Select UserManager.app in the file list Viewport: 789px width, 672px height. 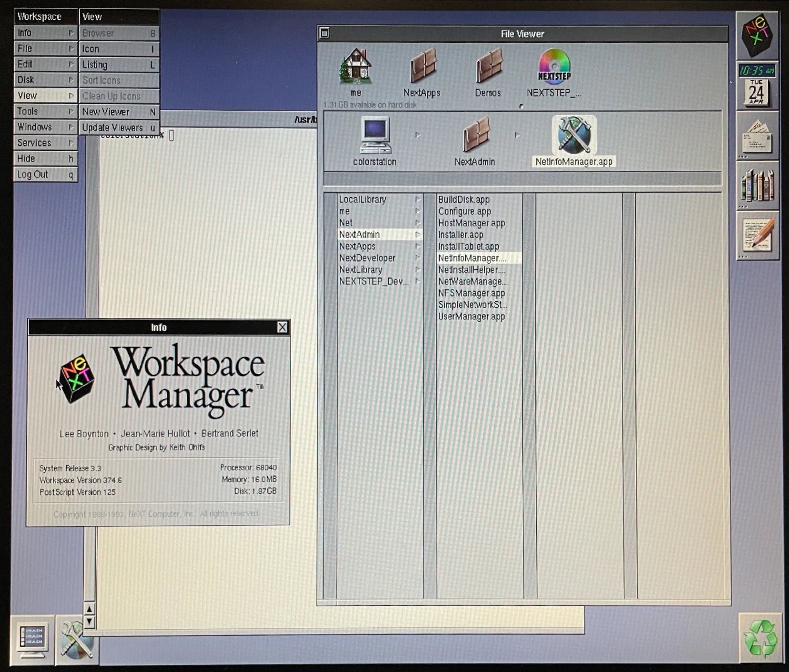click(471, 317)
